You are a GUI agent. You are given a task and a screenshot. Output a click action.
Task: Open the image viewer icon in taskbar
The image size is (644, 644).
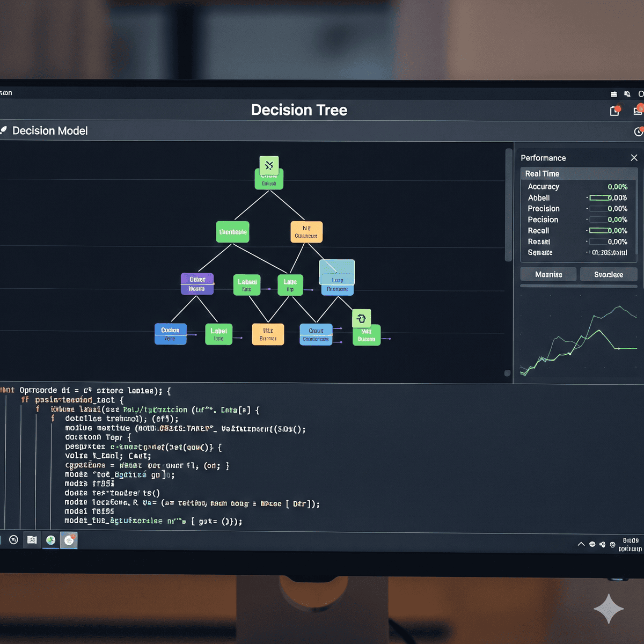point(32,540)
